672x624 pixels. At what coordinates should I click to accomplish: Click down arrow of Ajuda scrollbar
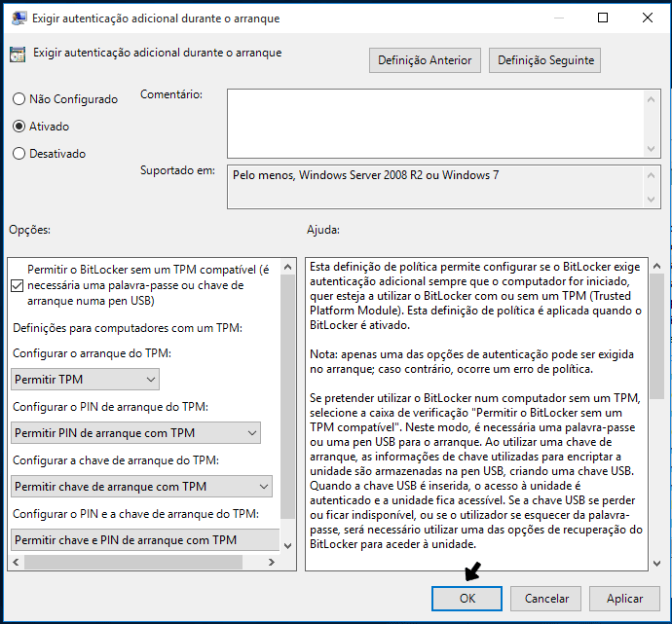(656, 564)
